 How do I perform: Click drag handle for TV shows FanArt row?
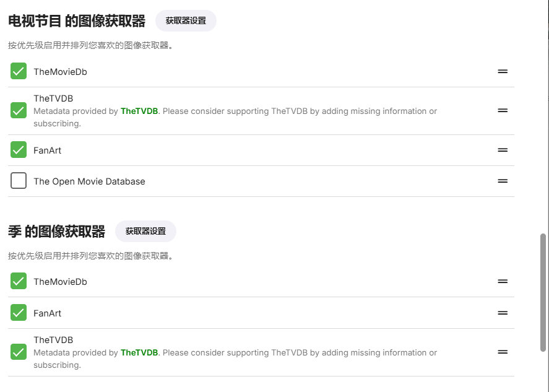tap(503, 150)
